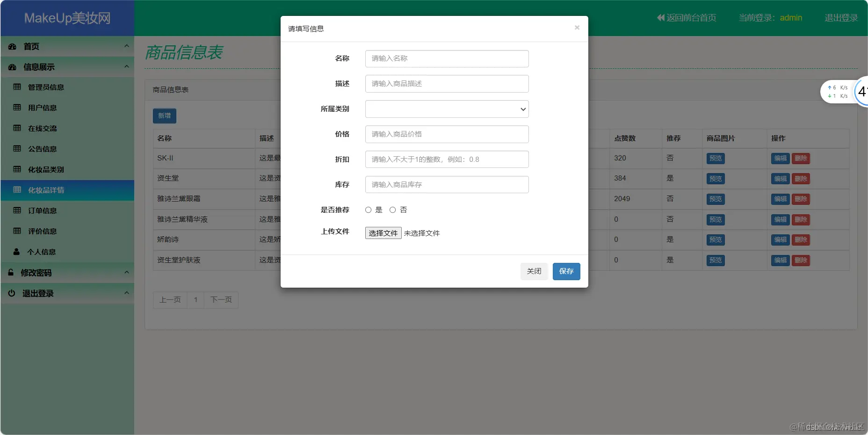The image size is (868, 435).
Task: Select 评价信息 in the sidebar menu
Action: point(42,231)
